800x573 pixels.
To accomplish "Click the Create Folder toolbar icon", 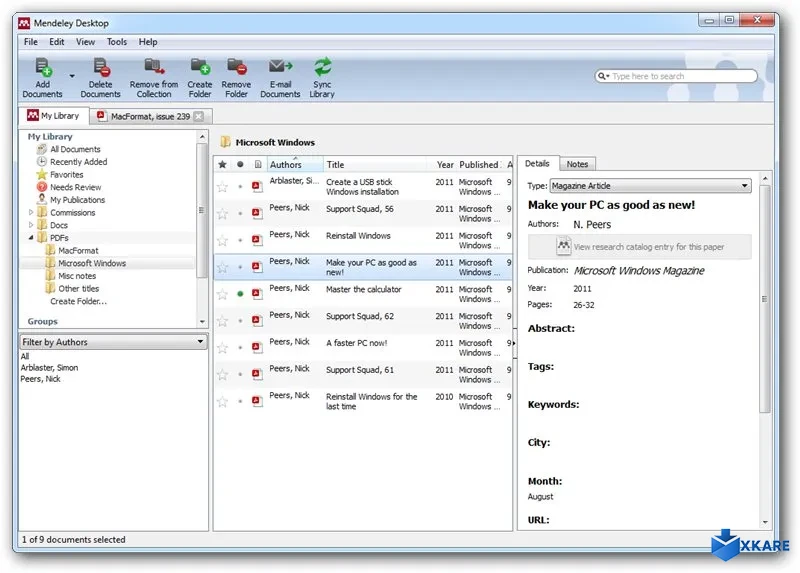I will coord(200,68).
